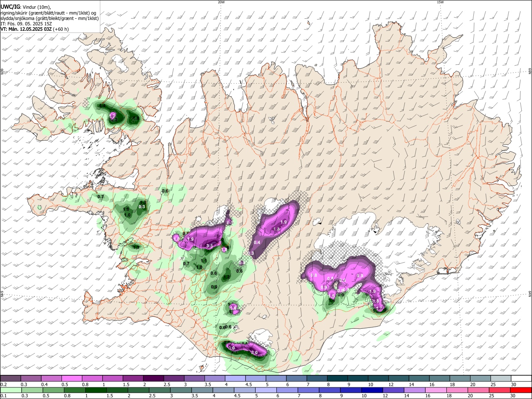Click the snow legend swatch starting at 0.2
Image resolution: width=532 pixels, height=399 pixels.
[x=10, y=379]
